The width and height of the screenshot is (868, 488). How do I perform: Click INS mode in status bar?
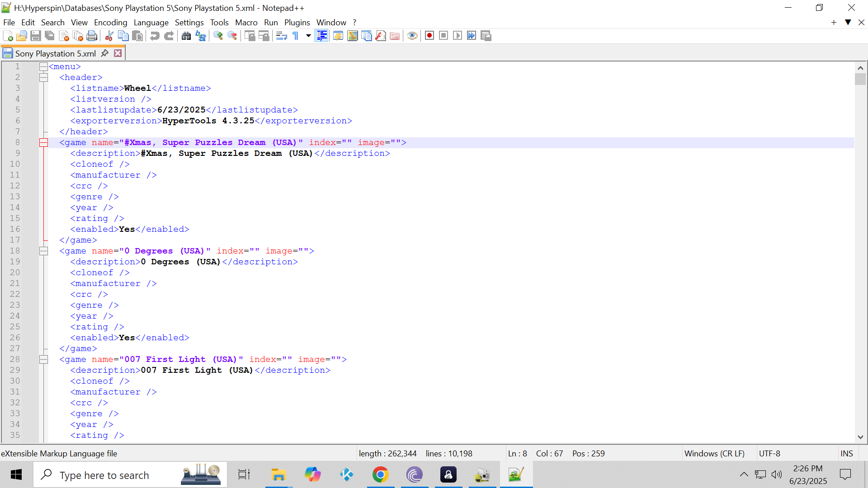tap(846, 454)
